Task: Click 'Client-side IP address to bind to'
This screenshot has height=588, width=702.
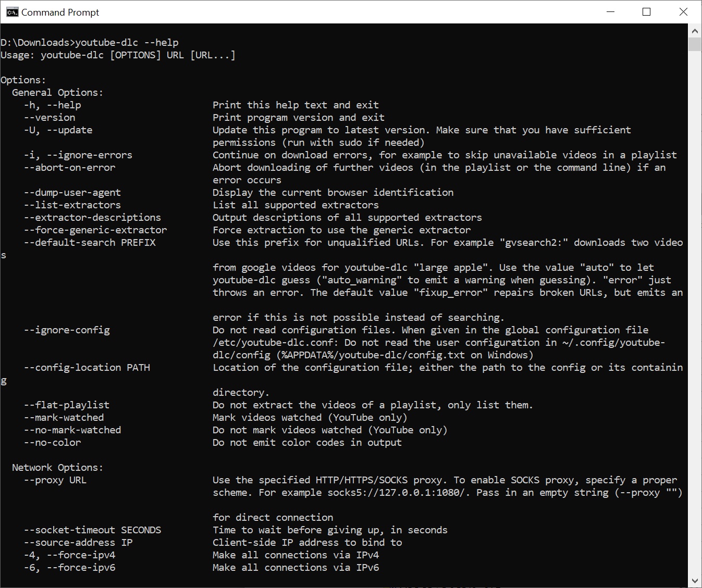Action: (307, 543)
